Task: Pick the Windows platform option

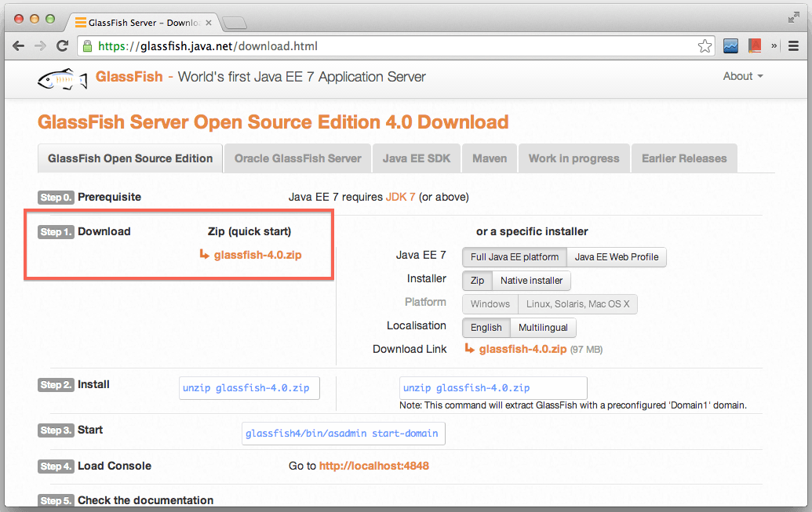Action: 490,304
